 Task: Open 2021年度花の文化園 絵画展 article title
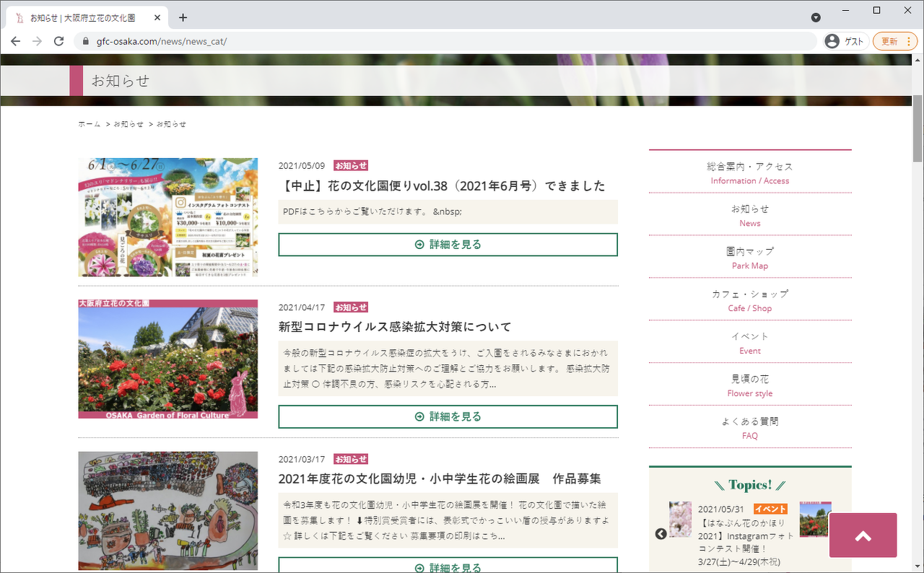tap(440, 479)
